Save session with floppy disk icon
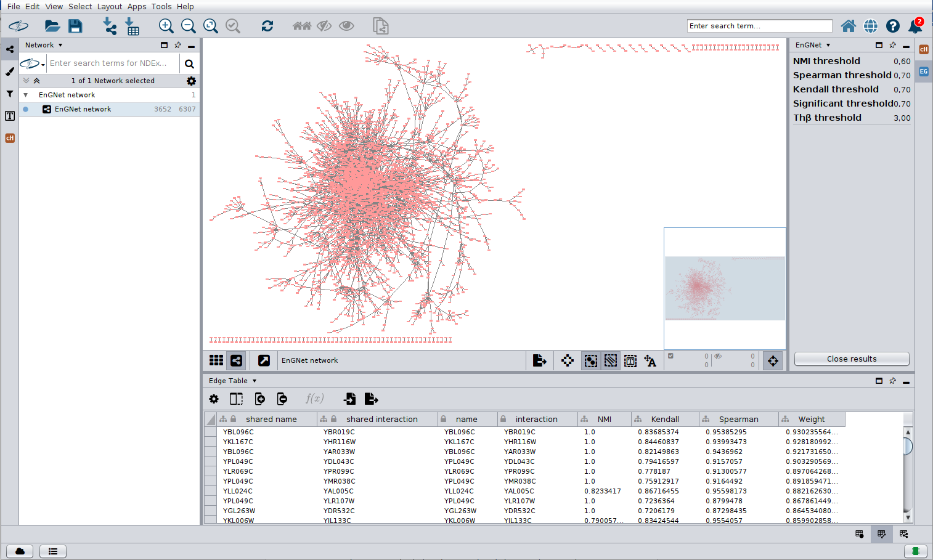 [x=75, y=26]
